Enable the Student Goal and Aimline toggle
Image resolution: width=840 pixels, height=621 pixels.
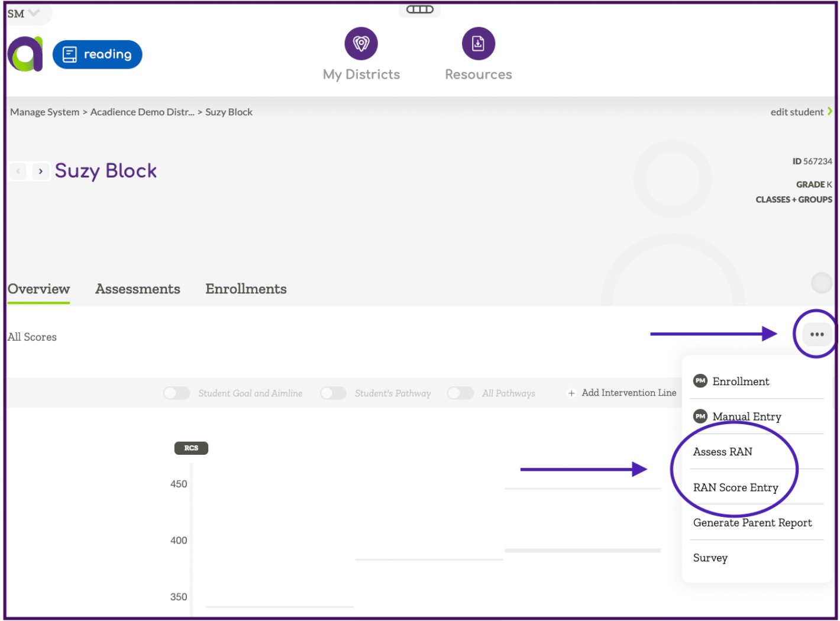tap(176, 393)
